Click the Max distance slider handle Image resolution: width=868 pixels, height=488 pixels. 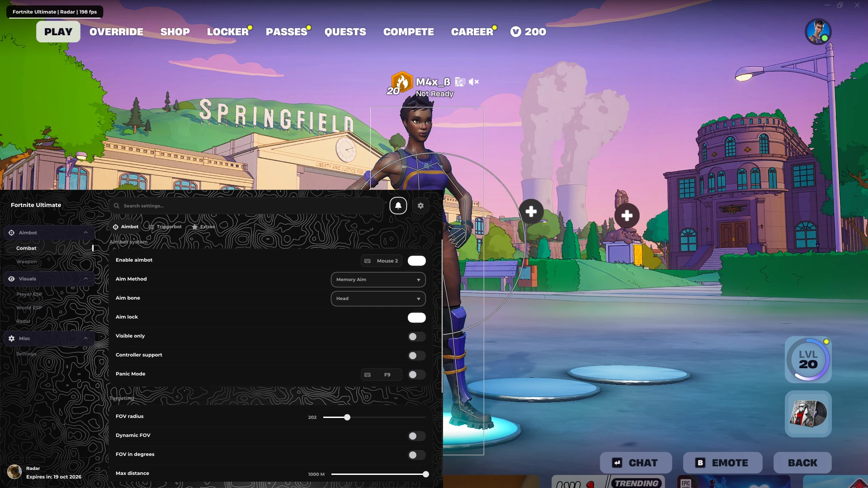(426, 474)
